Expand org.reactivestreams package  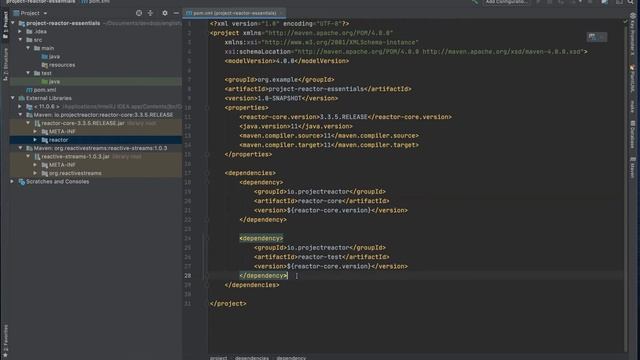(36, 173)
